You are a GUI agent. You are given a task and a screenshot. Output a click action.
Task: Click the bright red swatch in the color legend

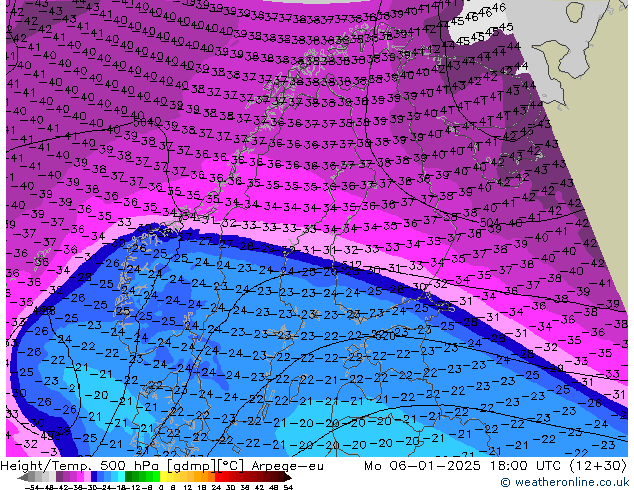[218, 476]
